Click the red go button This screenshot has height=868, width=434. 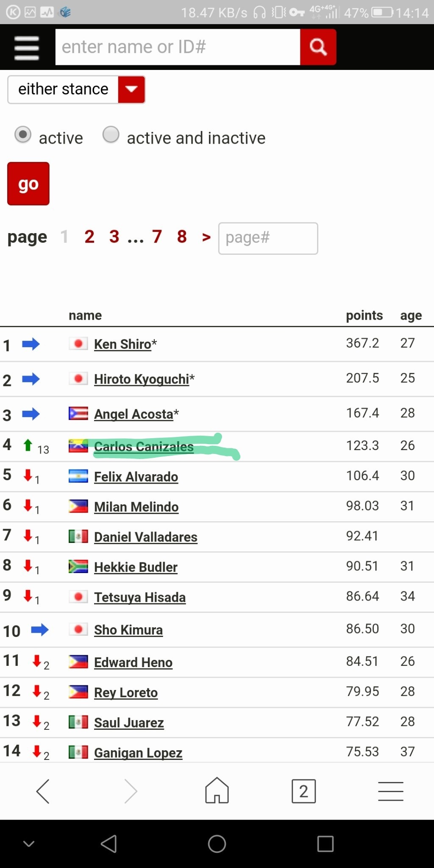pyautogui.click(x=28, y=184)
